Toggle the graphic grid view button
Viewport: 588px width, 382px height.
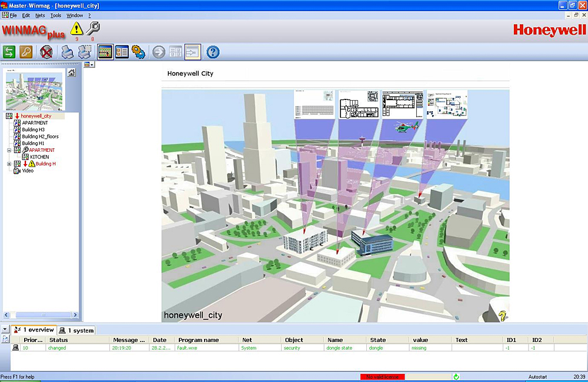point(105,52)
